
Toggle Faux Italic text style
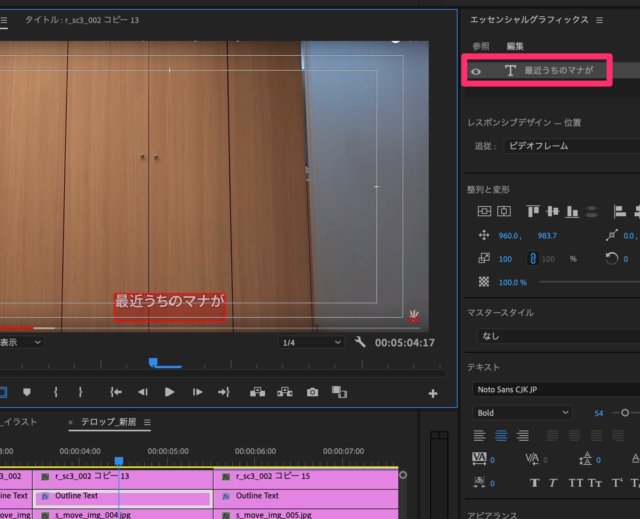click(x=553, y=484)
